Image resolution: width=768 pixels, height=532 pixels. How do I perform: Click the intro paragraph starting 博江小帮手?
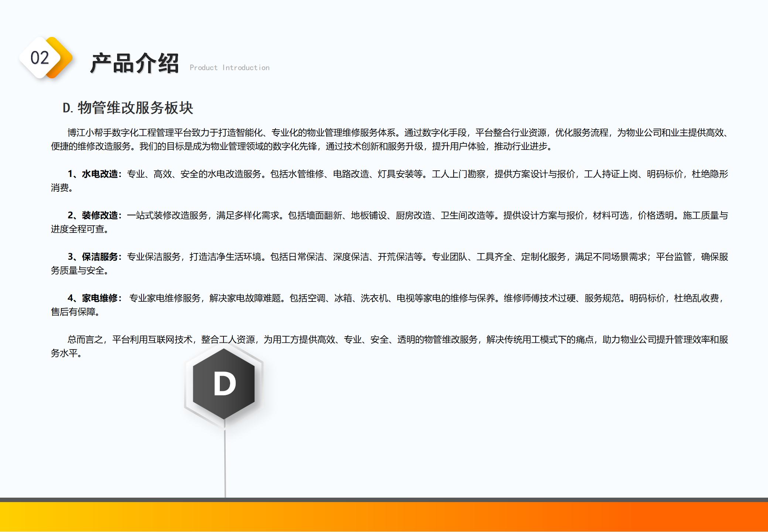390,139
